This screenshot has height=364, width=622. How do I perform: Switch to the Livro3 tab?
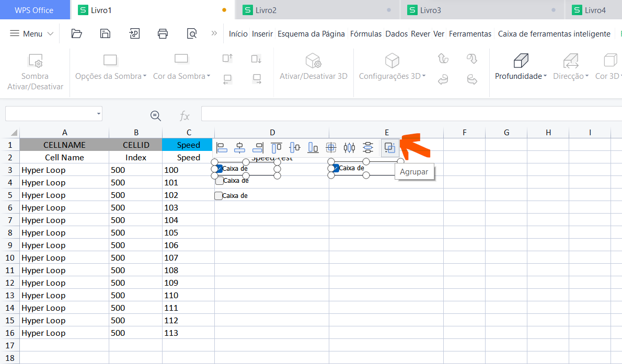(430, 10)
